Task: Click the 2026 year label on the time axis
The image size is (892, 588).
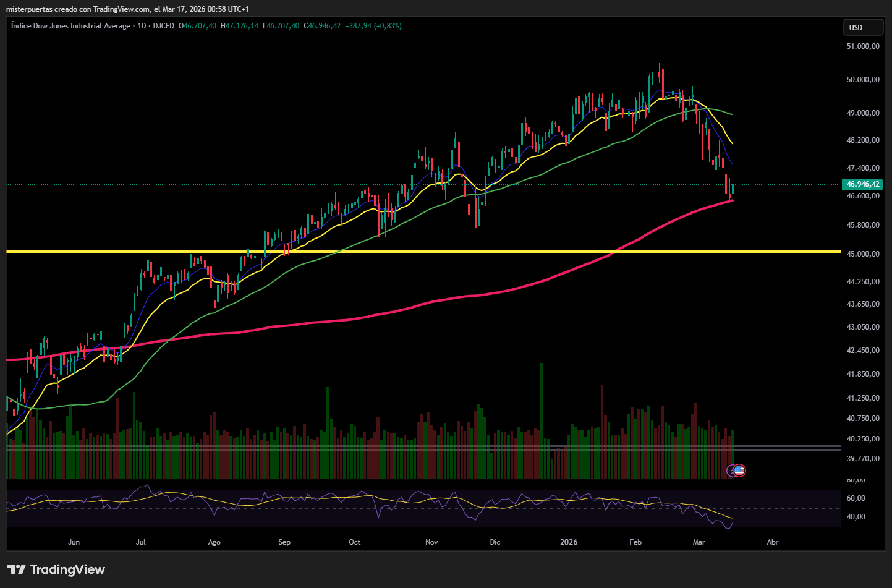Action: tap(569, 542)
